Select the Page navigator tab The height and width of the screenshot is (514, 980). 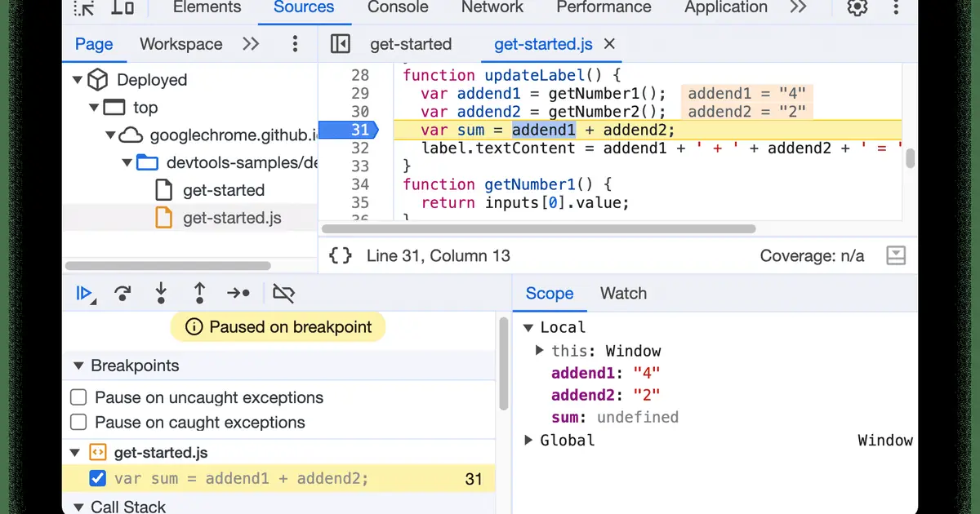(x=94, y=44)
